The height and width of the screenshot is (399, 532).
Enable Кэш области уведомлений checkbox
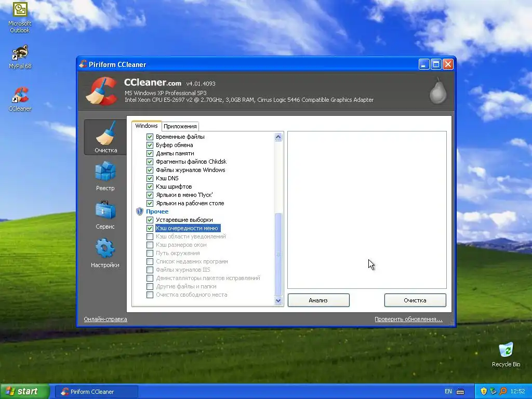click(x=150, y=236)
